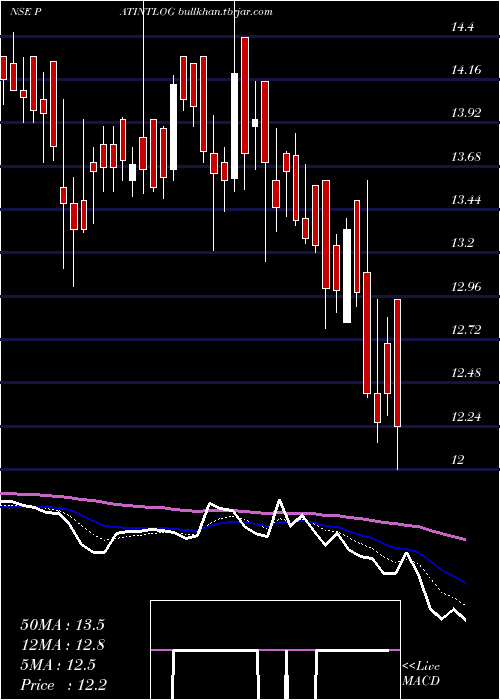
Task: Click the 12 price axis label
Action: (458, 459)
